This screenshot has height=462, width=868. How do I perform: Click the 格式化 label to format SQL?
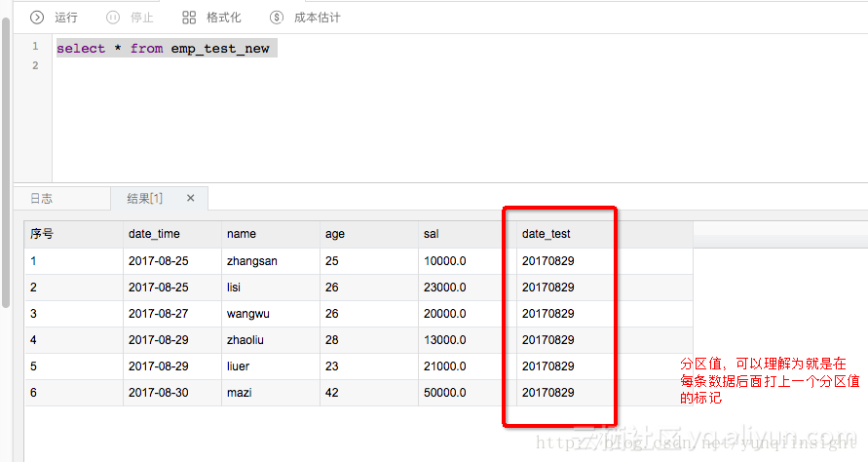coord(224,18)
